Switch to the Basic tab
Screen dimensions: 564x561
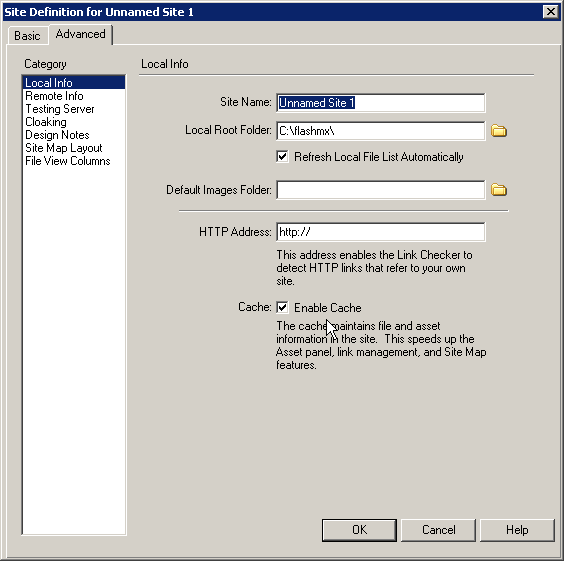click(x=27, y=36)
